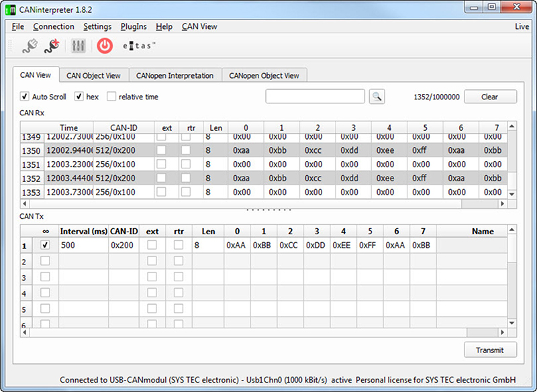Click the CAN Rx filter text field

pos(315,97)
